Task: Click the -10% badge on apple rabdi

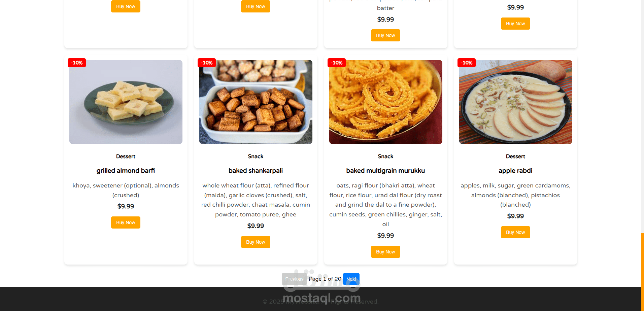Action: click(x=467, y=63)
